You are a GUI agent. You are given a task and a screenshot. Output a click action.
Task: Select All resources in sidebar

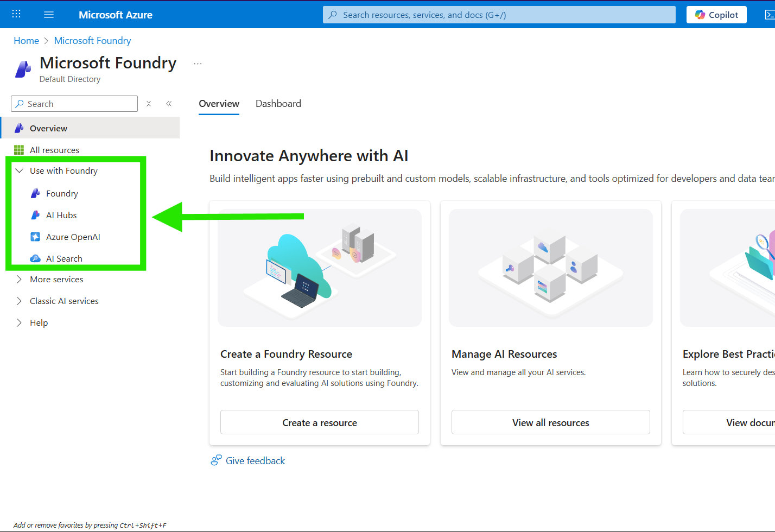coord(54,150)
